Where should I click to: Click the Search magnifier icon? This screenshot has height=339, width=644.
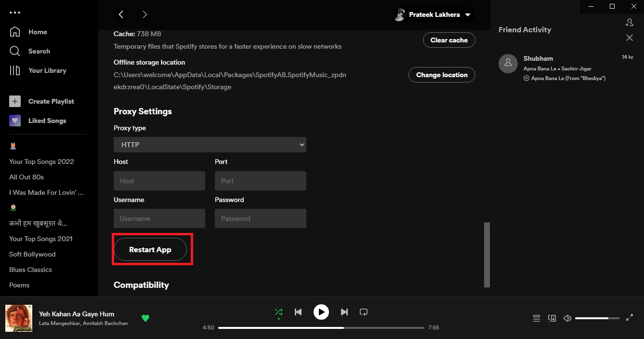point(15,51)
